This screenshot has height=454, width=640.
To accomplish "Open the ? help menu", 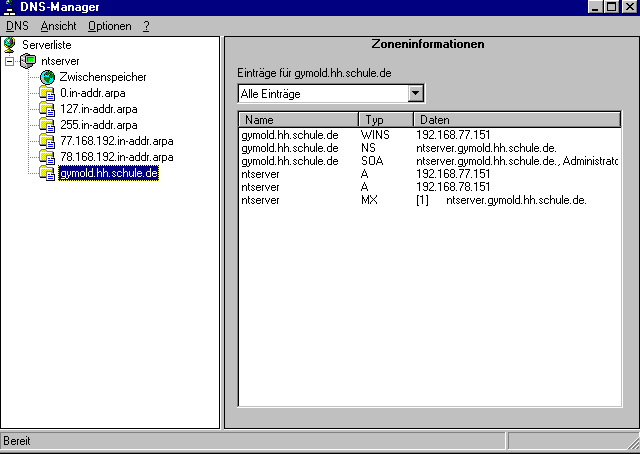I will tap(147, 26).
